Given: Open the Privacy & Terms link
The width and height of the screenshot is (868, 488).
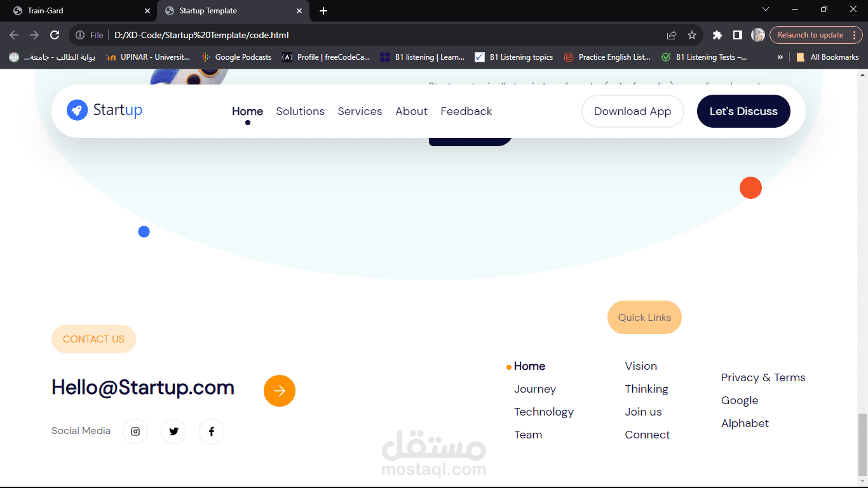Looking at the screenshot, I should click(x=763, y=377).
